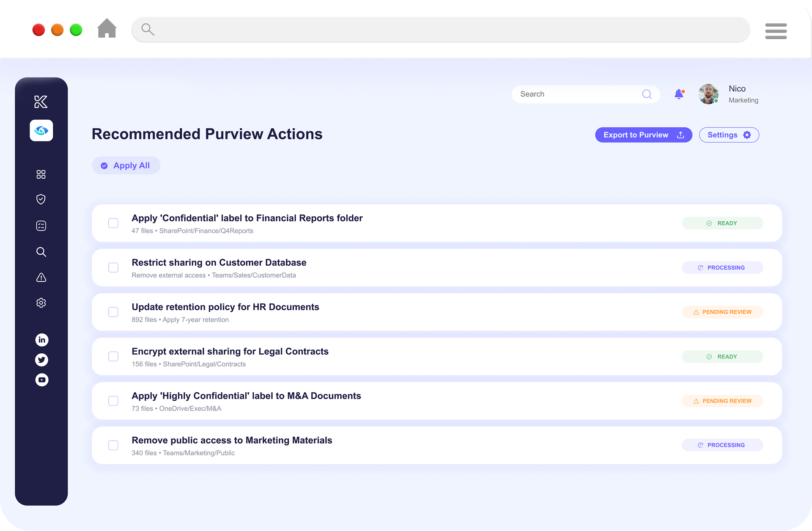Viewport: 812px width, 531px height.
Task: Click the Export to Purview button
Action: (643, 135)
